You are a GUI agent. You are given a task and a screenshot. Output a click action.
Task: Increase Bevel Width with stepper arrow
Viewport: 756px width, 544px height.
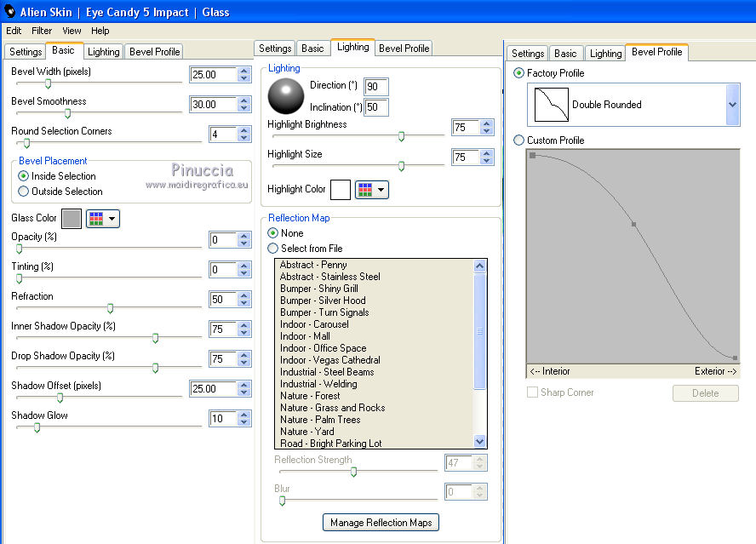coord(244,71)
